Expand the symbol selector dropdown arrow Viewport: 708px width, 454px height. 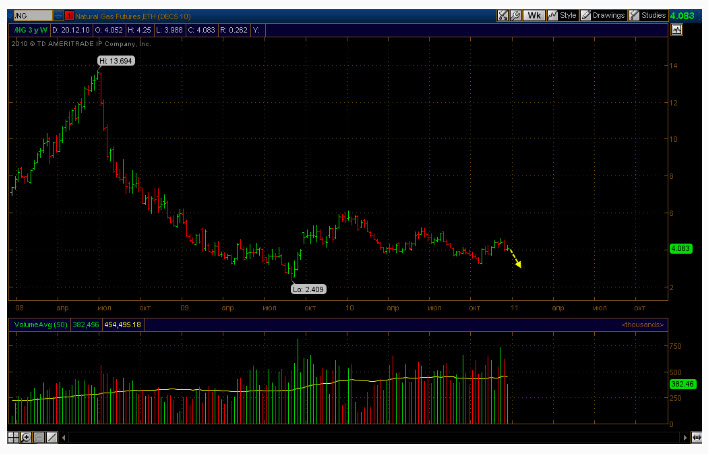[58, 16]
